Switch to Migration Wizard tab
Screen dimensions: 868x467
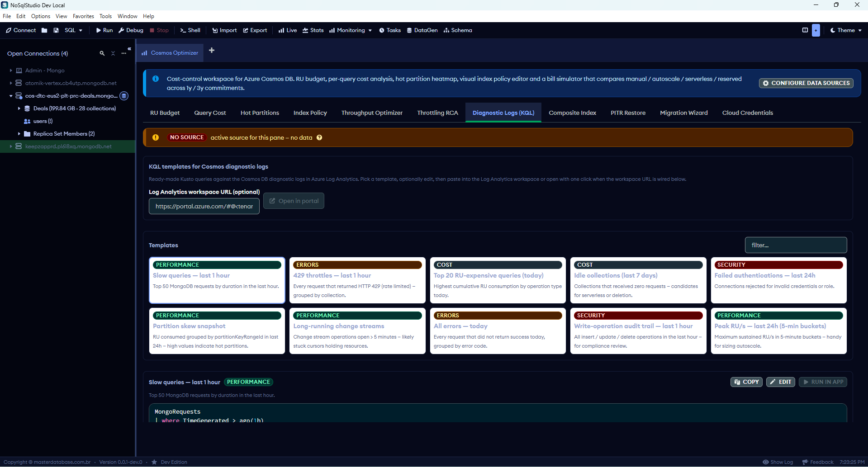point(683,113)
